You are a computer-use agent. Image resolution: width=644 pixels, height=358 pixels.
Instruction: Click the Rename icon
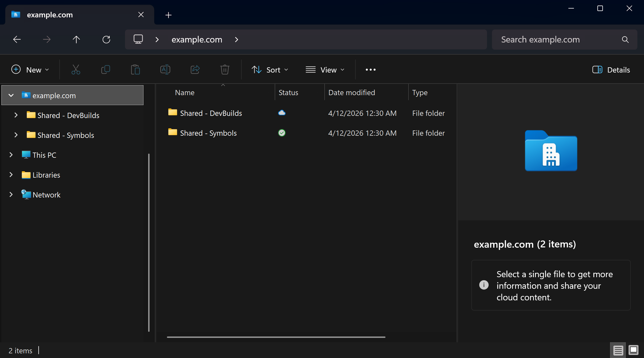point(165,70)
